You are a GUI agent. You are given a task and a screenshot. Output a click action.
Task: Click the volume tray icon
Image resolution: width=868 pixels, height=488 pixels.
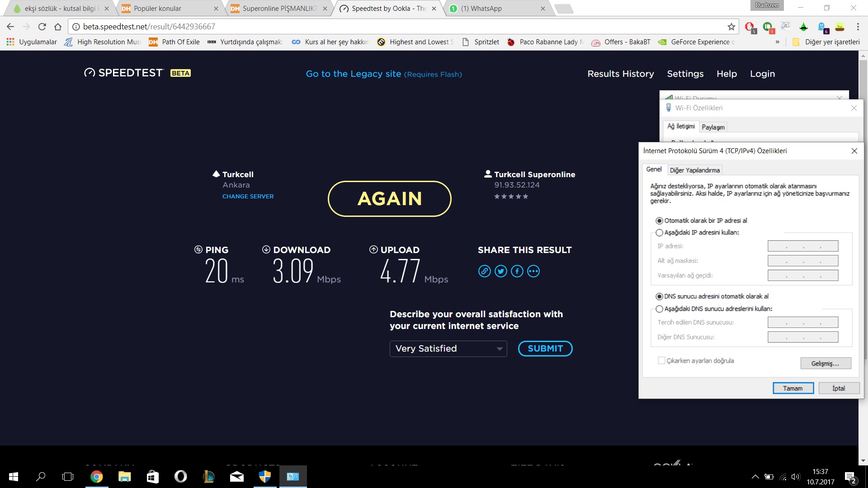[796, 477]
